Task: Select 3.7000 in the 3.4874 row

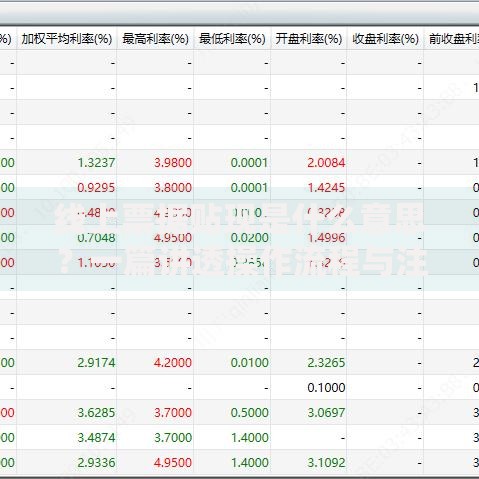Action: pyautogui.click(x=173, y=438)
